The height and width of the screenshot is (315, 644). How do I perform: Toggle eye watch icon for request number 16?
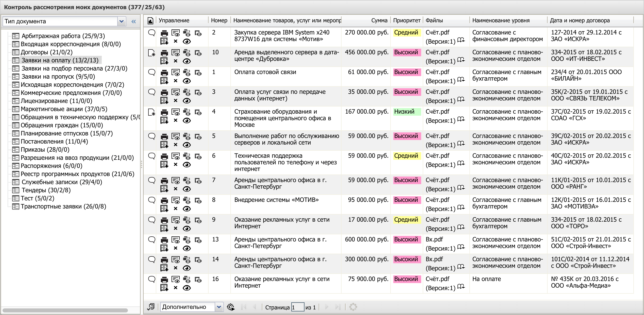(187, 288)
